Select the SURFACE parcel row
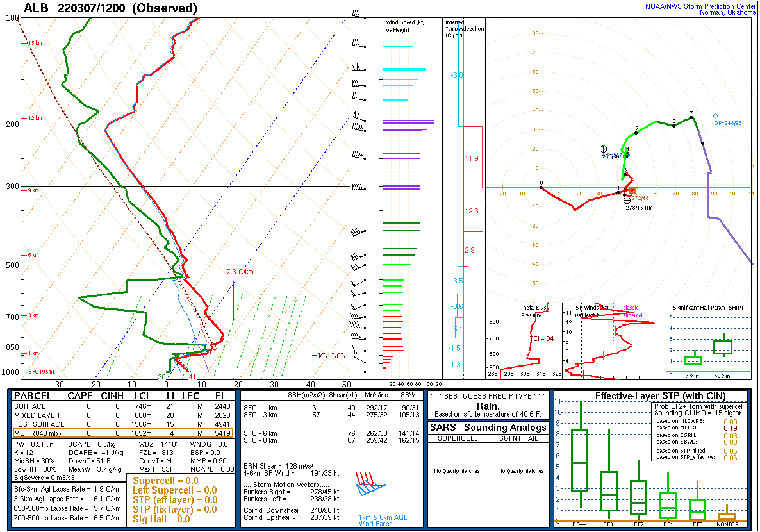 122,406
